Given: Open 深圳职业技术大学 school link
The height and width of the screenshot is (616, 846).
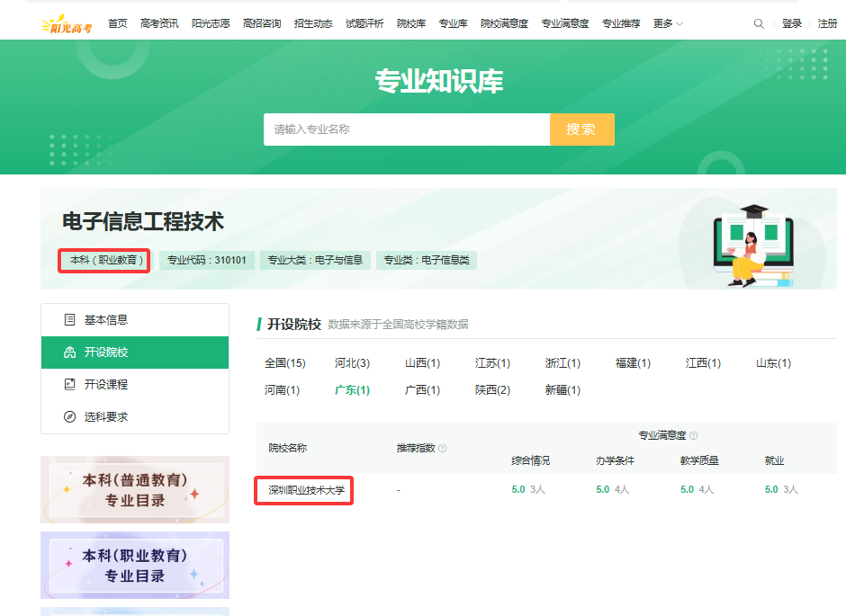Looking at the screenshot, I should click(x=307, y=490).
